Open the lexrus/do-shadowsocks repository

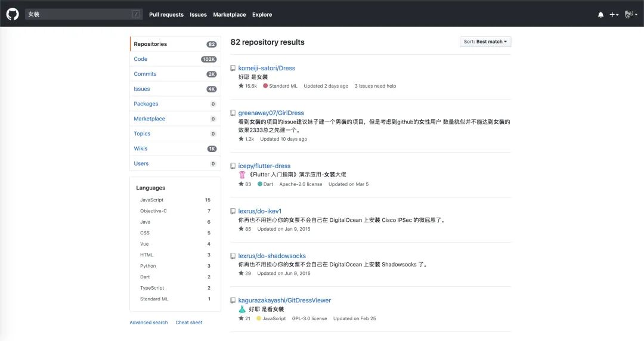pyautogui.click(x=272, y=256)
